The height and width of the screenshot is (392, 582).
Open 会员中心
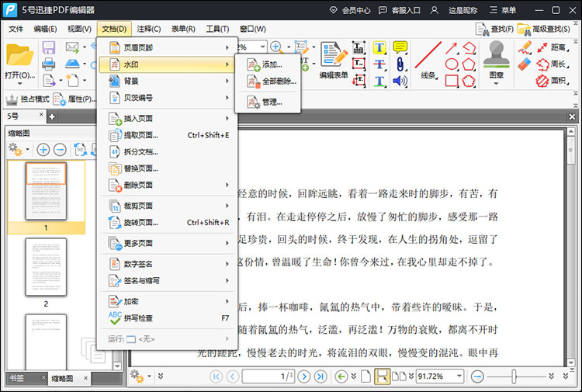pos(350,10)
